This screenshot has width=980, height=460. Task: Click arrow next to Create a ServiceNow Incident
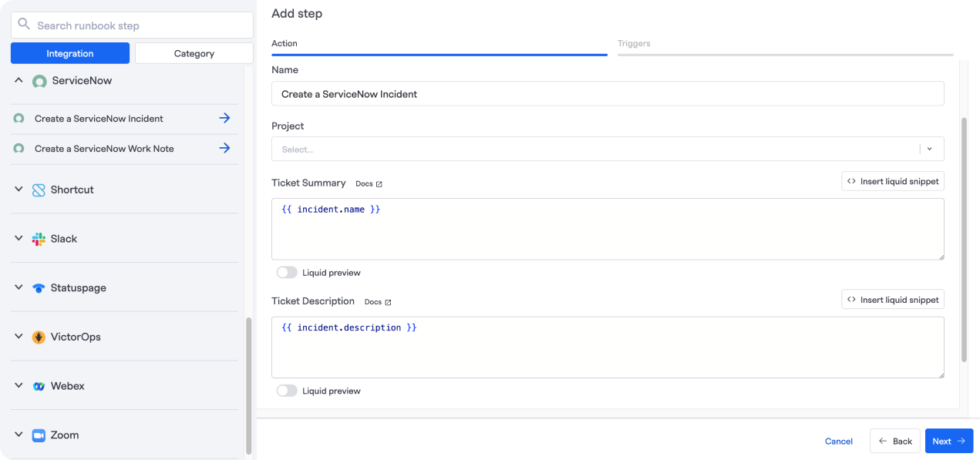coord(224,119)
